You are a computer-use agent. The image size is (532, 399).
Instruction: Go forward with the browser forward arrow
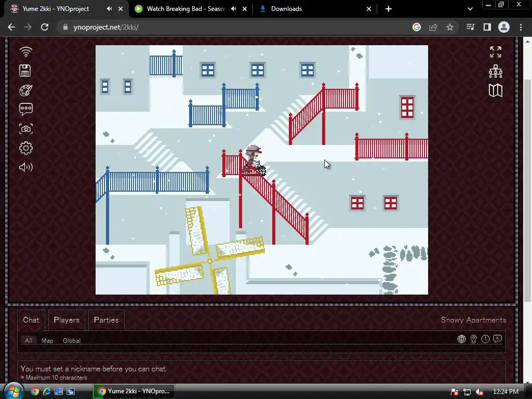(28, 27)
